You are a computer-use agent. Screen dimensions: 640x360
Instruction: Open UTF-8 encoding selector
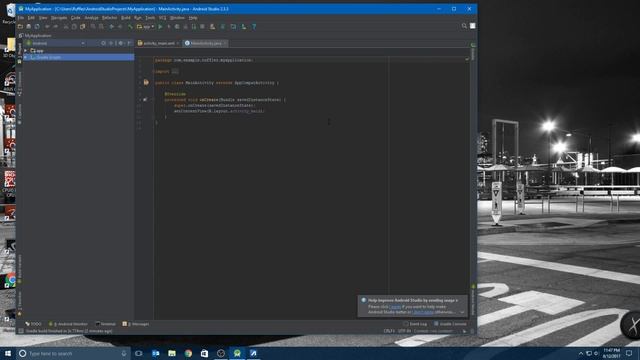click(x=404, y=331)
